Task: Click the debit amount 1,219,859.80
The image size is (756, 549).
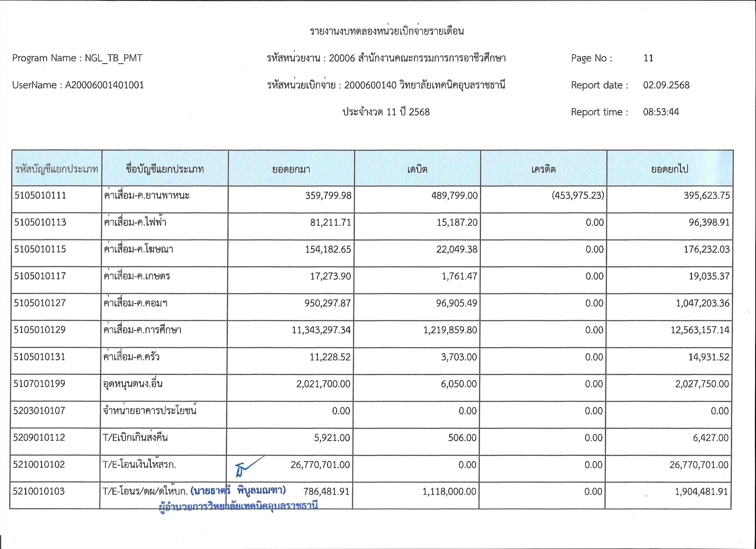Action: 450,330
